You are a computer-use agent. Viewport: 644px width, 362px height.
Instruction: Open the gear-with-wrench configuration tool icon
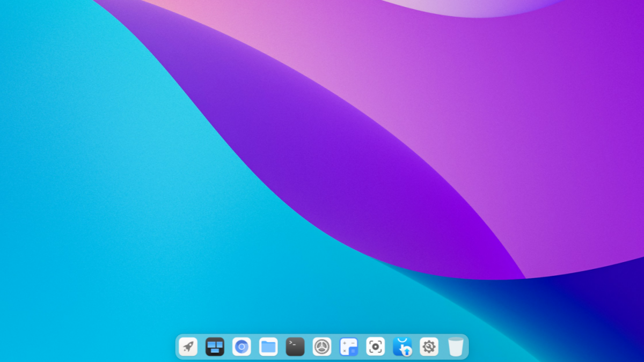tap(429, 347)
